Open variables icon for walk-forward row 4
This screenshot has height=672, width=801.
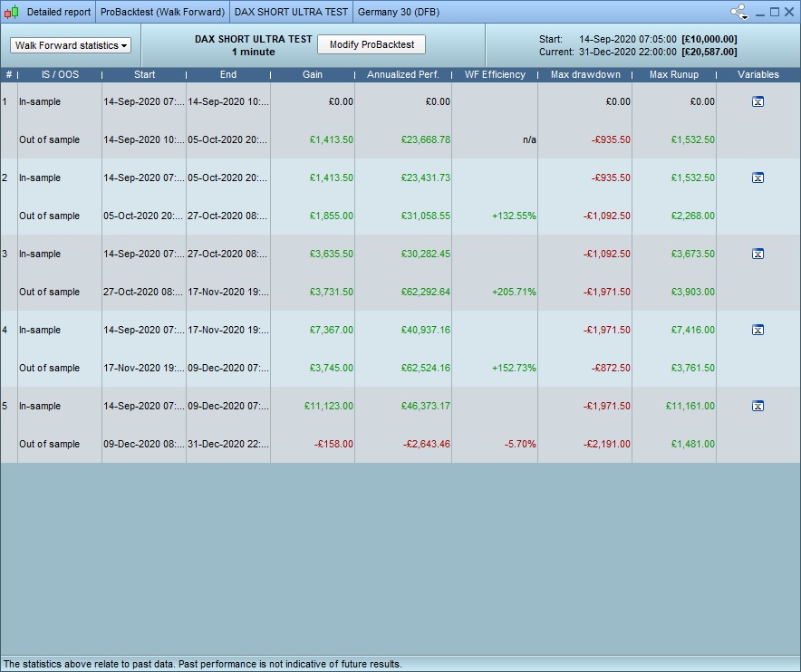pyautogui.click(x=758, y=330)
